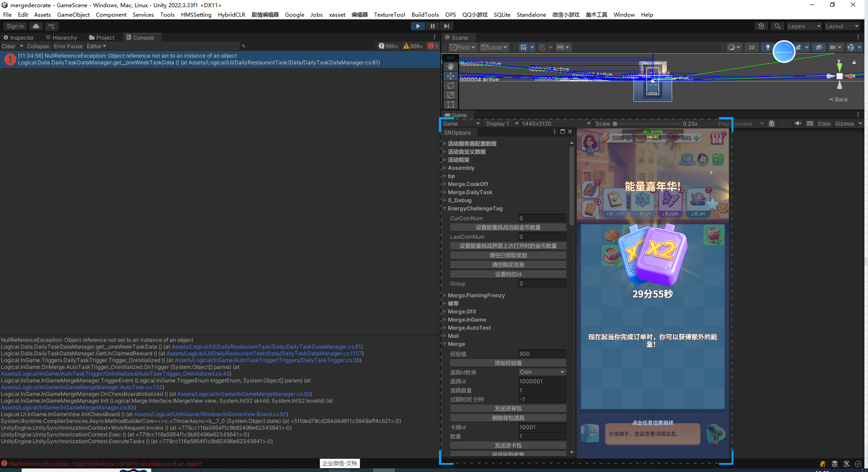Open the global search magnifier icon
The height and width of the screenshot is (472, 868).
coord(777,26)
